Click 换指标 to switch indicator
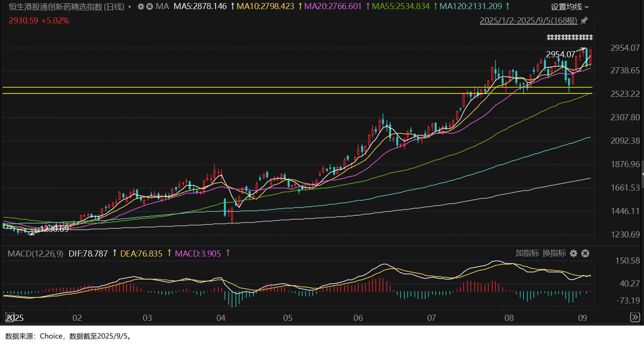Viewport: 644px width, 346px height. (x=554, y=254)
